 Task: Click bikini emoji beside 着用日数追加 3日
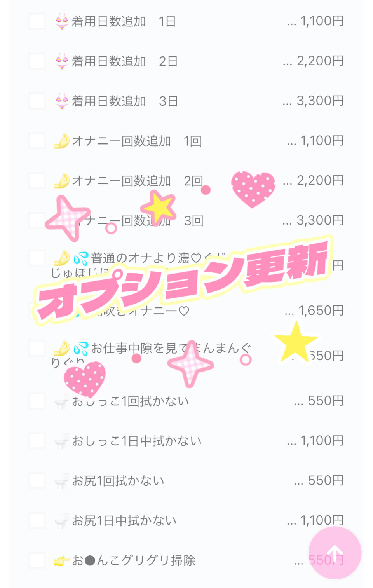point(62,101)
